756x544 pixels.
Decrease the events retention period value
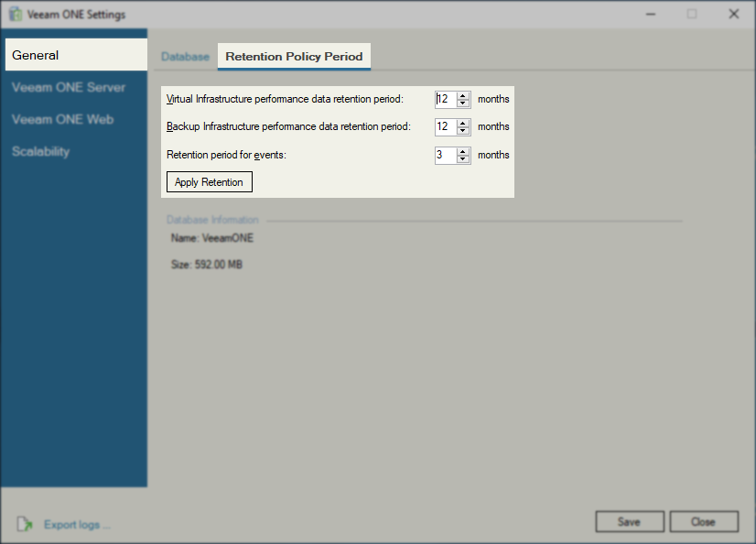coord(463,158)
